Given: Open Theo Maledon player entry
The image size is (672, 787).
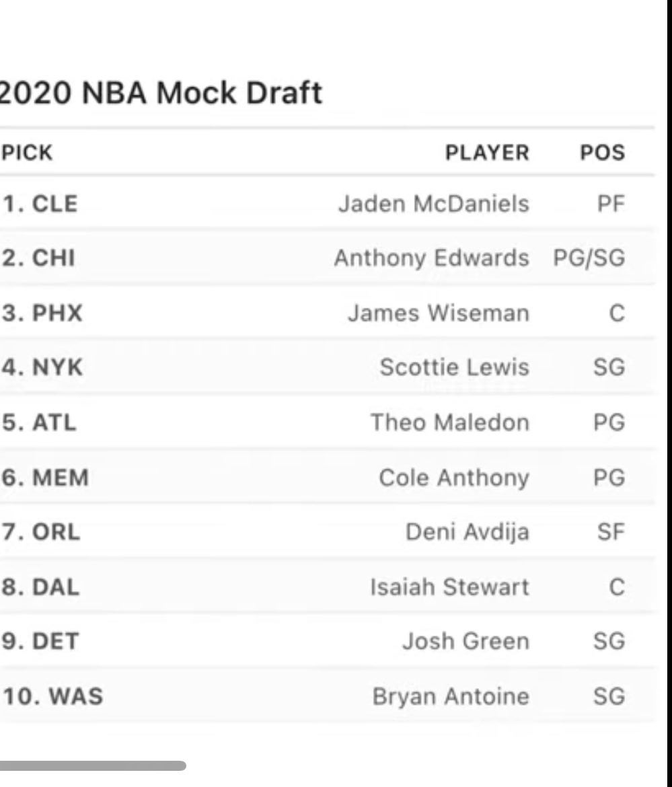Looking at the screenshot, I should point(449,423).
